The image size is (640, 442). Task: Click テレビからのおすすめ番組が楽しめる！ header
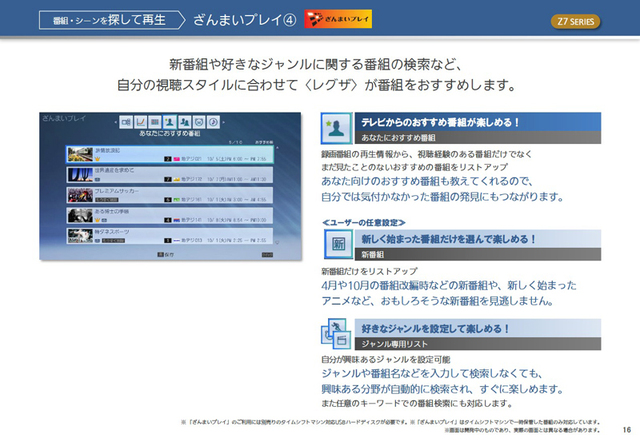click(478, 122)
